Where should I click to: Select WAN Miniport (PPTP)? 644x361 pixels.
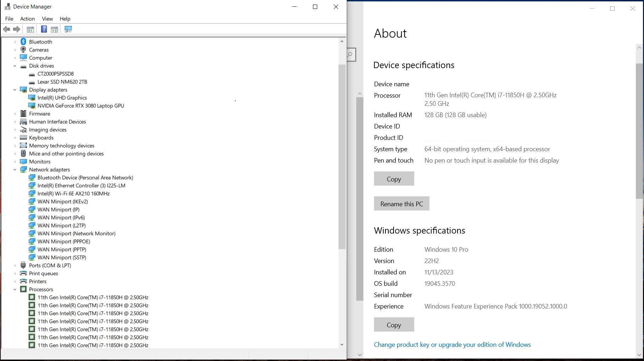tap(62, 250)
